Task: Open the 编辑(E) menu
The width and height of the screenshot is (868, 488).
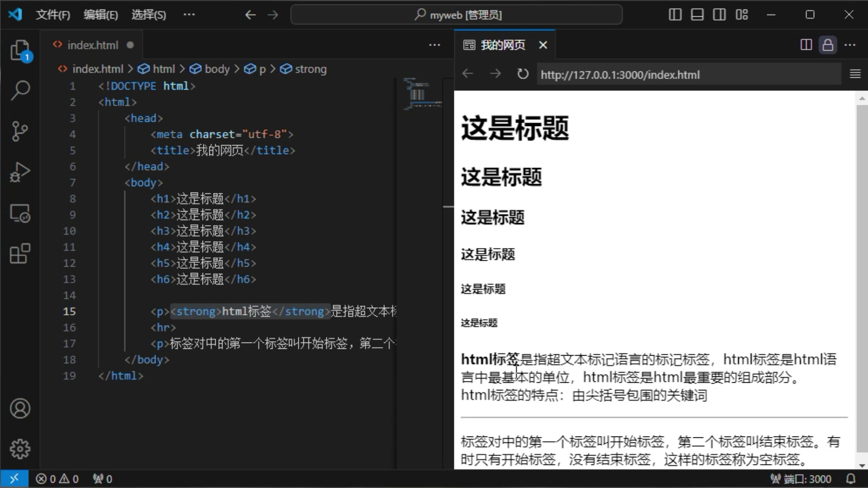Action: click(100, 14)
